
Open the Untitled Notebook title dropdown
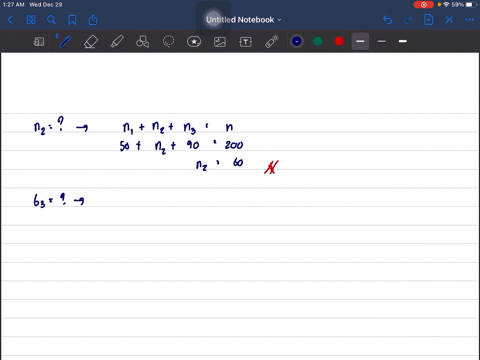[x=244, y=20]
